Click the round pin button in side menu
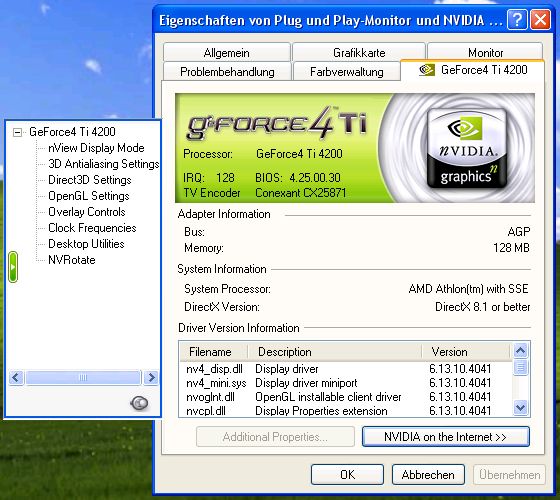Screen dimensions: 560x500 pos(139,403)
